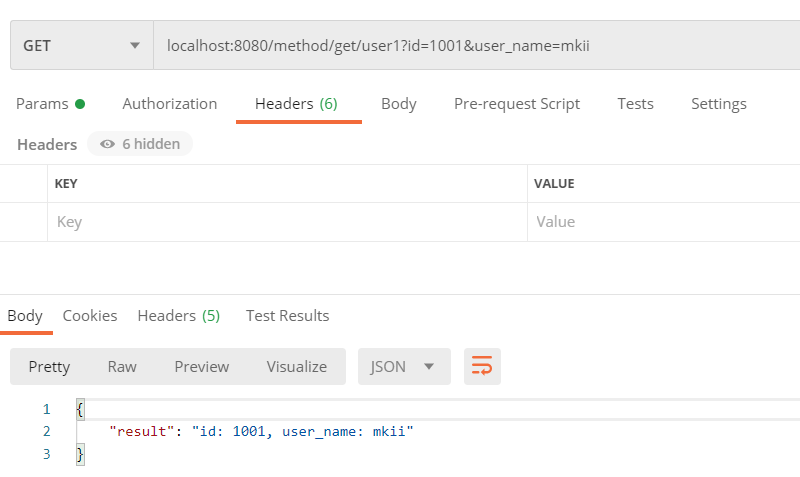Go to Pre-request Script tab
Image resolution: width=800 pixels, height=477 pixels.
516,104
